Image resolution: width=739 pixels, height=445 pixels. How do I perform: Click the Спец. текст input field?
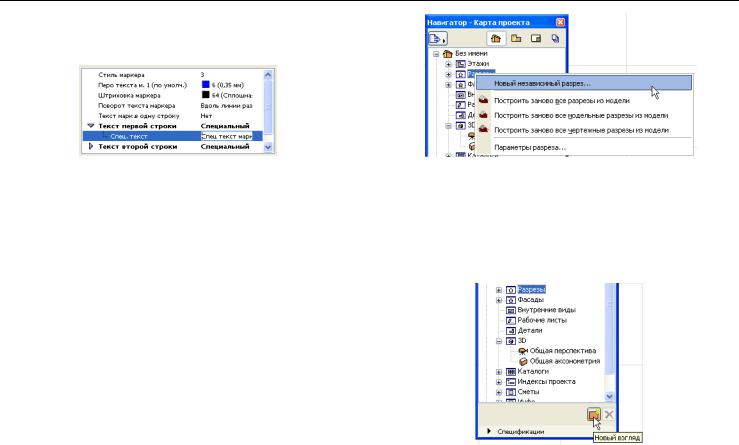tap(227, 136)
